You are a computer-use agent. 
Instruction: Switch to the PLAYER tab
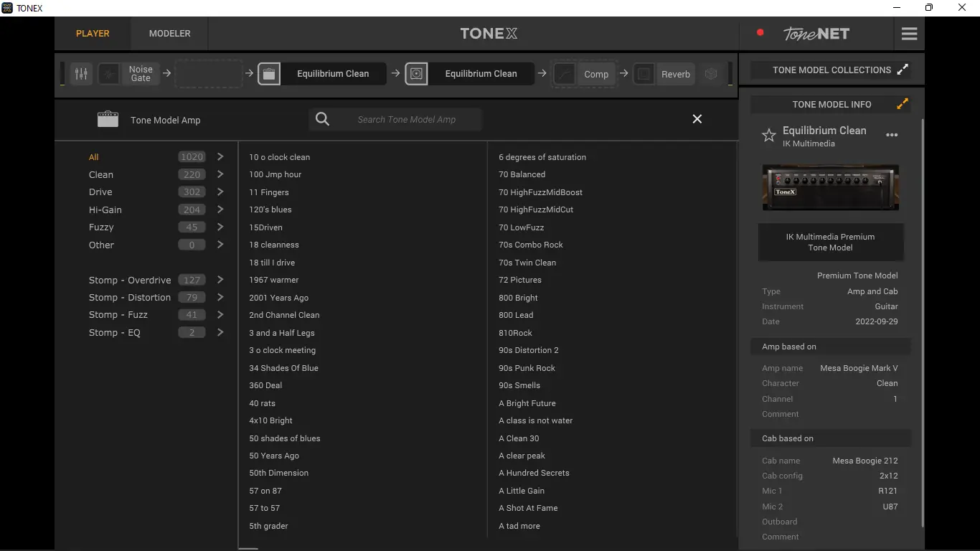(93, 34)
